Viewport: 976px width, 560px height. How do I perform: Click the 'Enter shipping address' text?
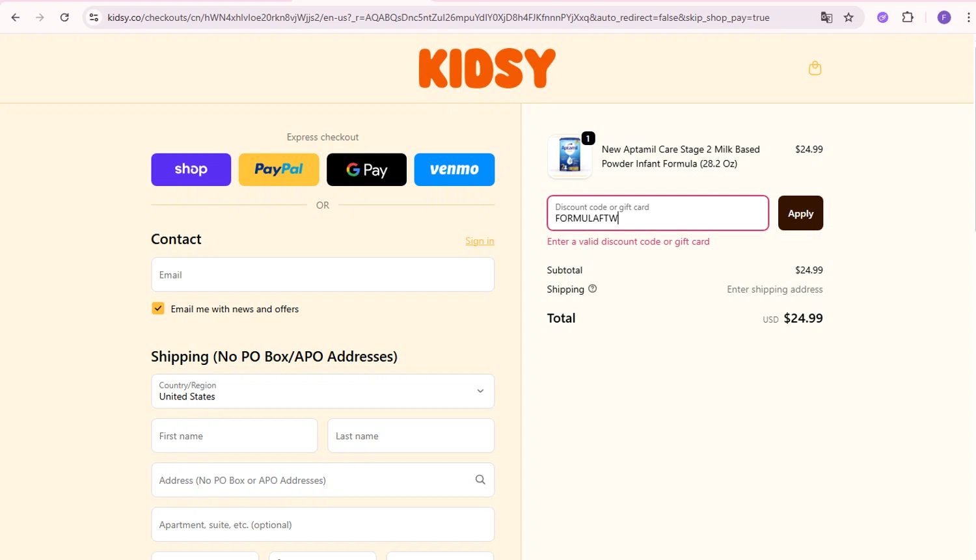(775, 289)
